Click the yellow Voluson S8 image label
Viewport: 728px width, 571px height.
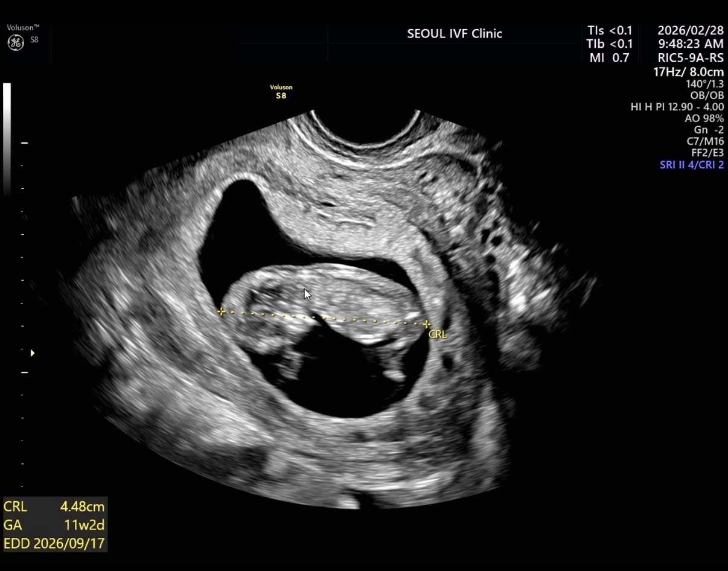click(x=281, y=91)
